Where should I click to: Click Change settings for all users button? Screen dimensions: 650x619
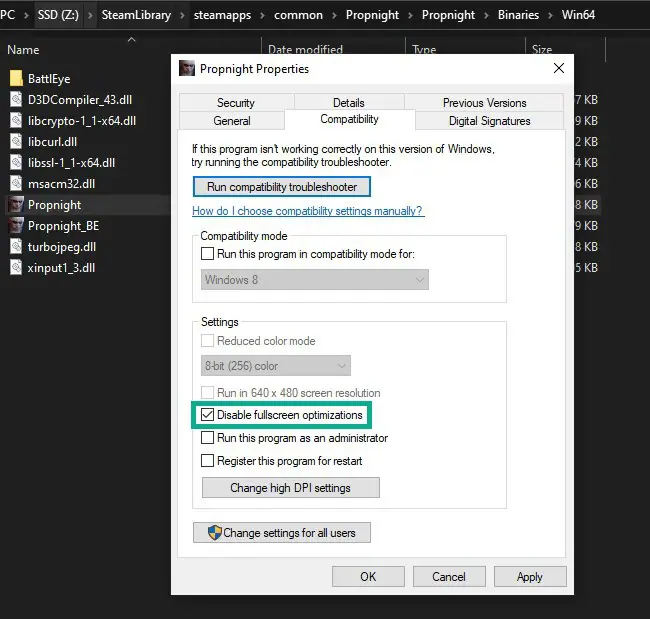click(x=282, y=533)
